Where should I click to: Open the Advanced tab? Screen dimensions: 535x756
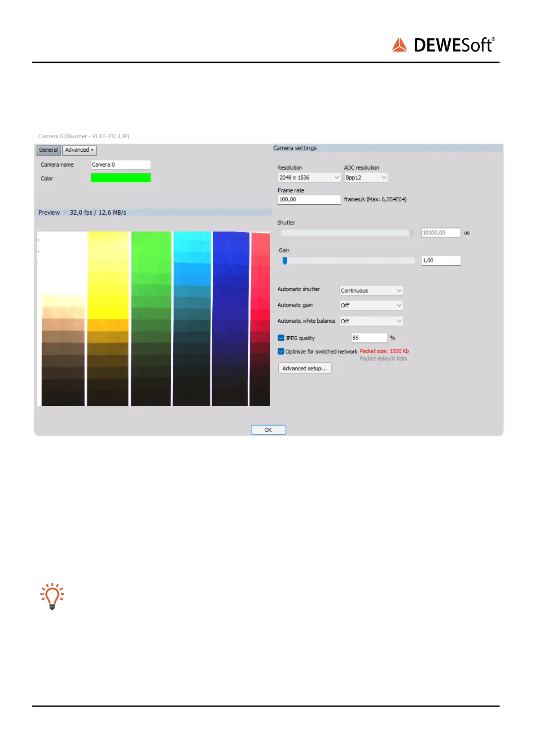pos(79,150)
